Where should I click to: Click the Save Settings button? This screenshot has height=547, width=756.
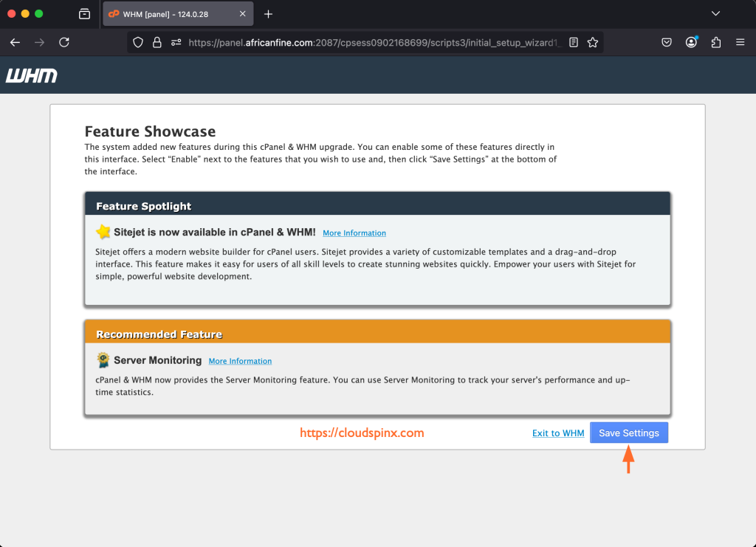[x=629, y=433]
